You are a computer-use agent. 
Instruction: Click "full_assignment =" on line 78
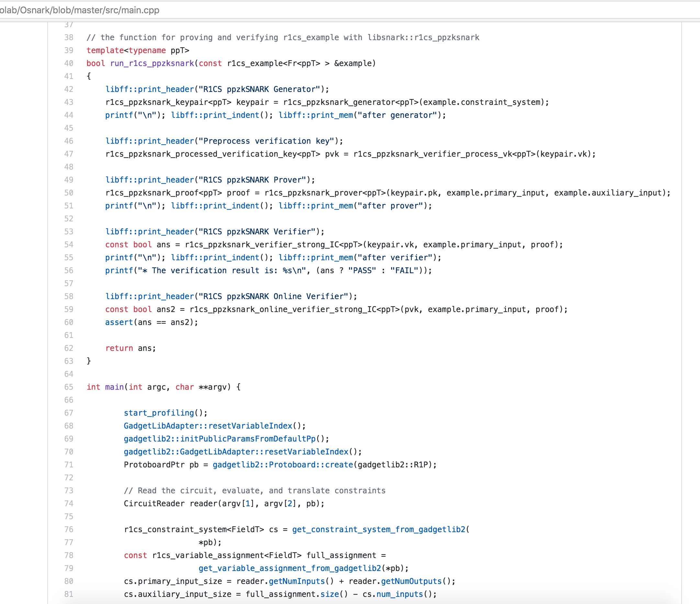(346, 555)
